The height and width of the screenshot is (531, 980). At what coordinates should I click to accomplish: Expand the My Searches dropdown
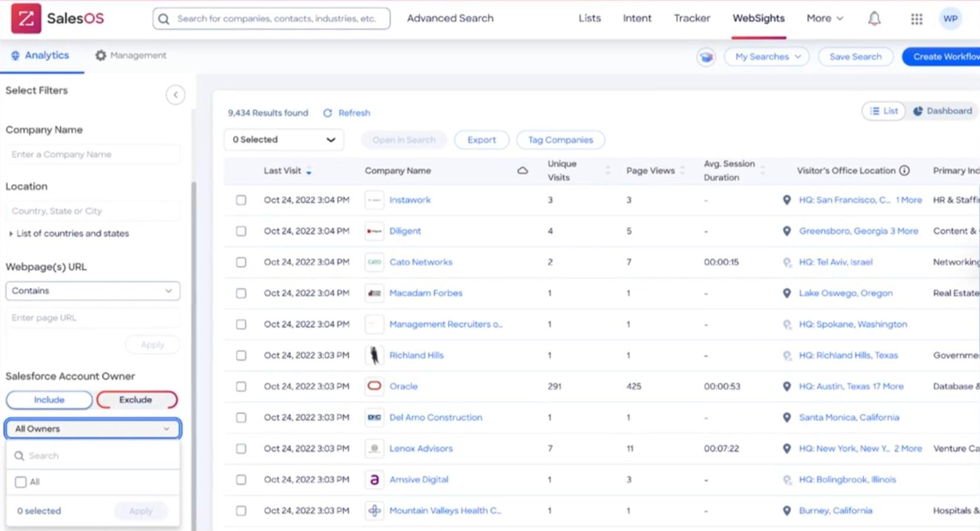point(767,57)
